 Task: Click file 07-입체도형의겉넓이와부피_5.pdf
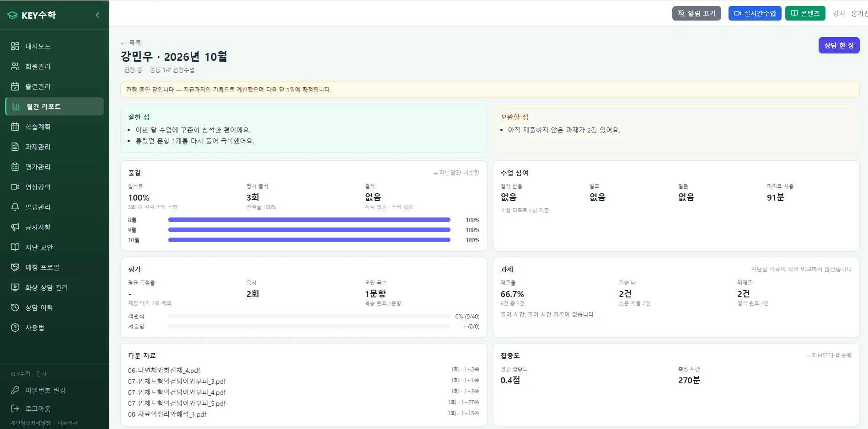[x=177, y=403]
